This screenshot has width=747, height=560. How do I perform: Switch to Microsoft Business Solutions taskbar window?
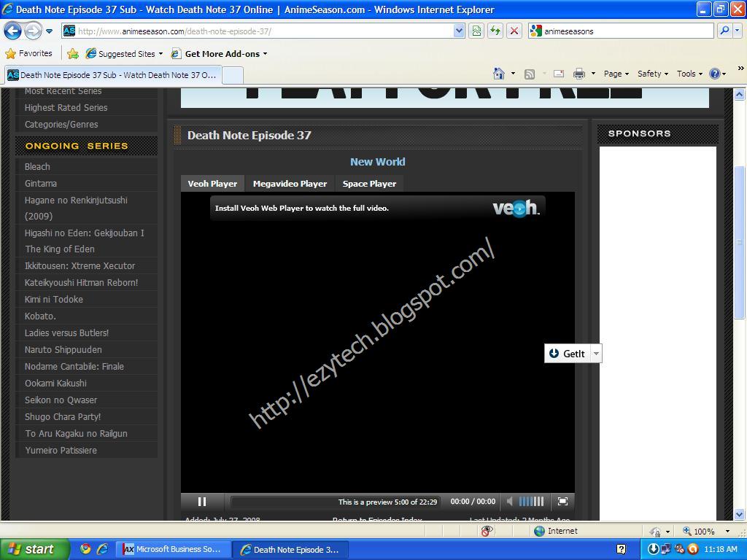174,549
